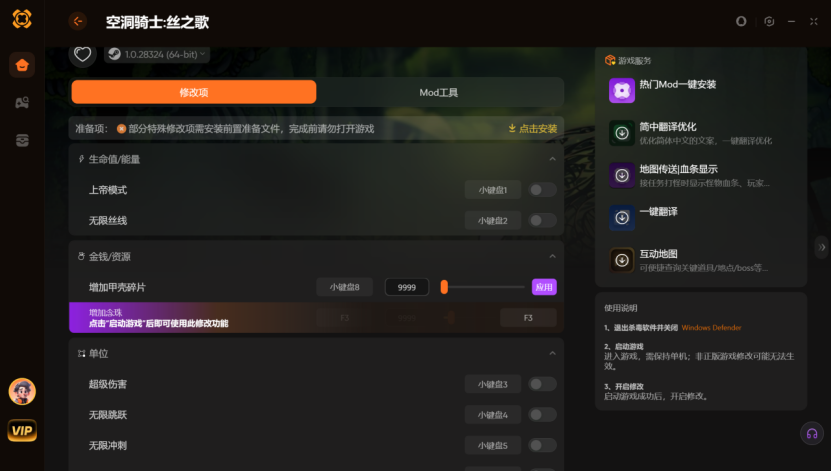Select the 一键翻译 service title

pos(658,211)
